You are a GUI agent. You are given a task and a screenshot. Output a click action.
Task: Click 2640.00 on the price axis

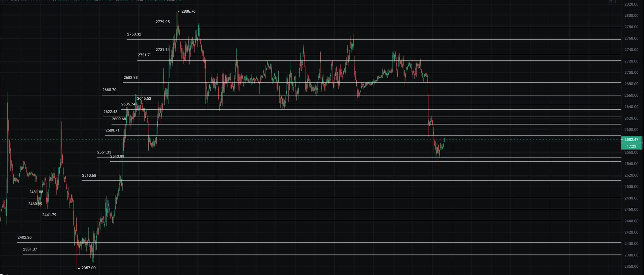pos(631,107)
